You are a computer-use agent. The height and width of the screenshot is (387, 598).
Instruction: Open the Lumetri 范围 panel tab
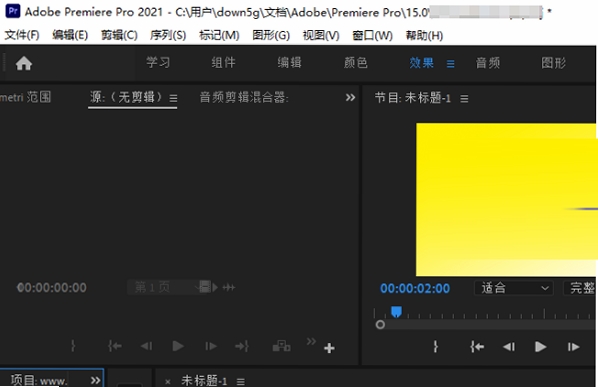pyautogui.click(x=26, y=97)
